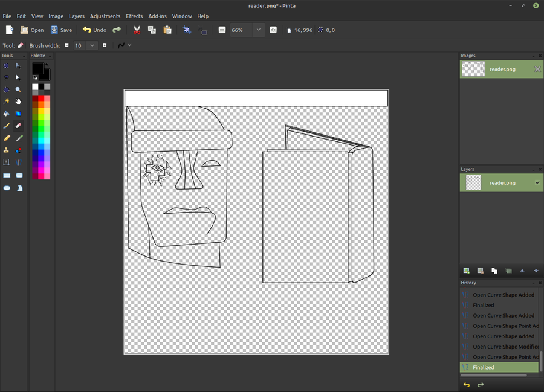The image size is (544, 392).
Task: Pick the Pencil tool
Action: [x=7, y=138]
